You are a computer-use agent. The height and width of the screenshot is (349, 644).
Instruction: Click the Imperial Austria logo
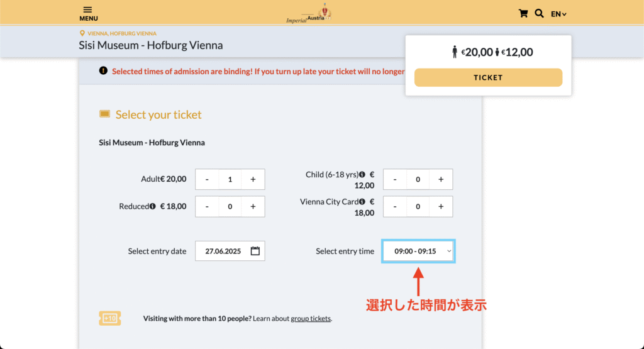[309, 14]
